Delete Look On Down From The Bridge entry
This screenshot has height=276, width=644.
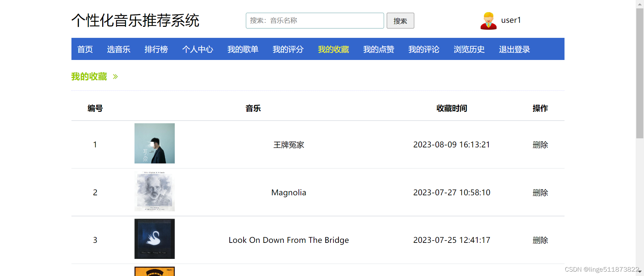[540, 240]
